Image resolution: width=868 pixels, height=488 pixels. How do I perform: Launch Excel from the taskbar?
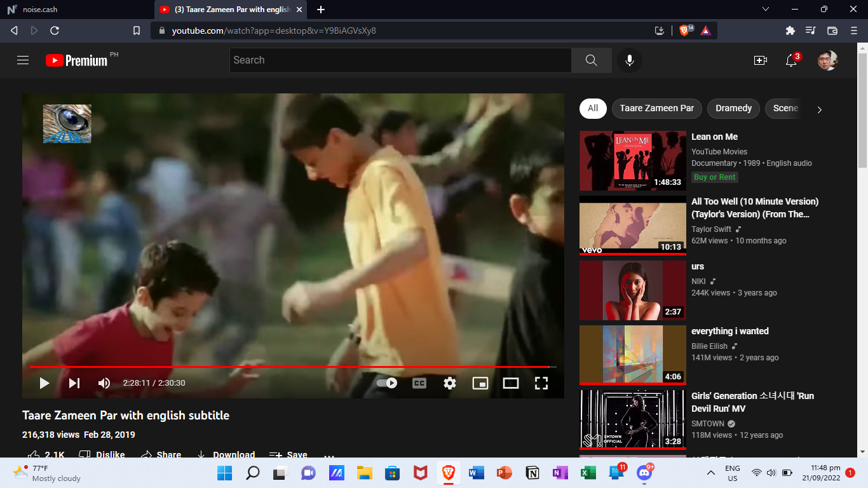pos(588,473)
